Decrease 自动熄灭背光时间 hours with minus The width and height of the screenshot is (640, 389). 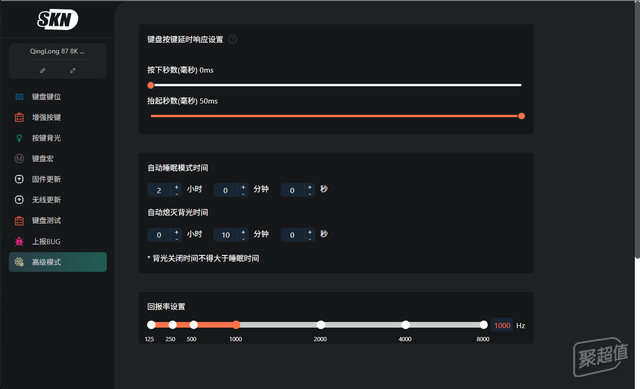[176, 238]
